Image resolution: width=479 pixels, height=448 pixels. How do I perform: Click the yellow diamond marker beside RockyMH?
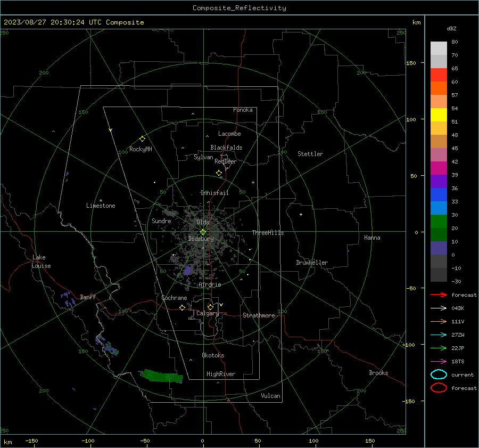coord(142,139)
